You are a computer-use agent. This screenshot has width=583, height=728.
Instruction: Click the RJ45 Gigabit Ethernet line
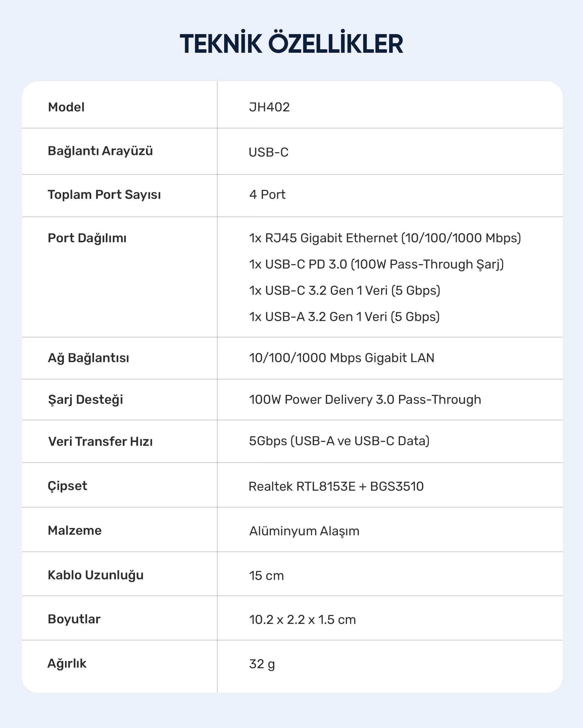pyautogui.click(x=385, y=238)
